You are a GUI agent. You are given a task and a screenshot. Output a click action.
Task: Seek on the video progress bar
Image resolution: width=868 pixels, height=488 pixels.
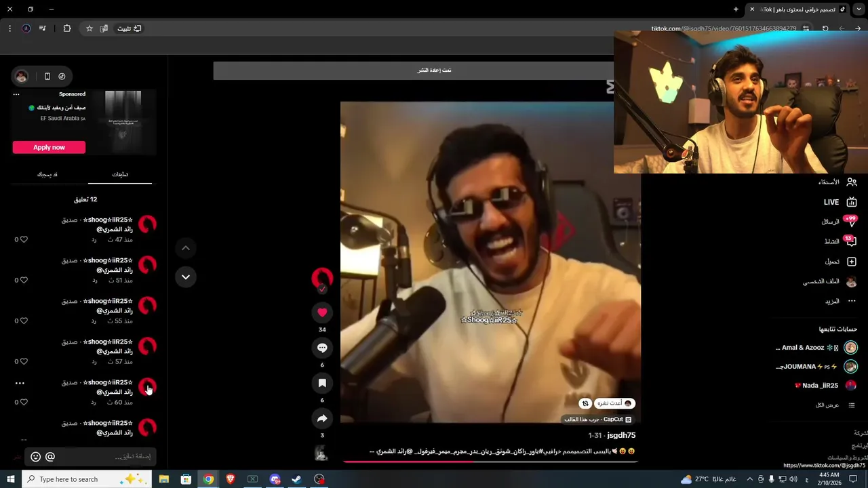click(490, 462)
